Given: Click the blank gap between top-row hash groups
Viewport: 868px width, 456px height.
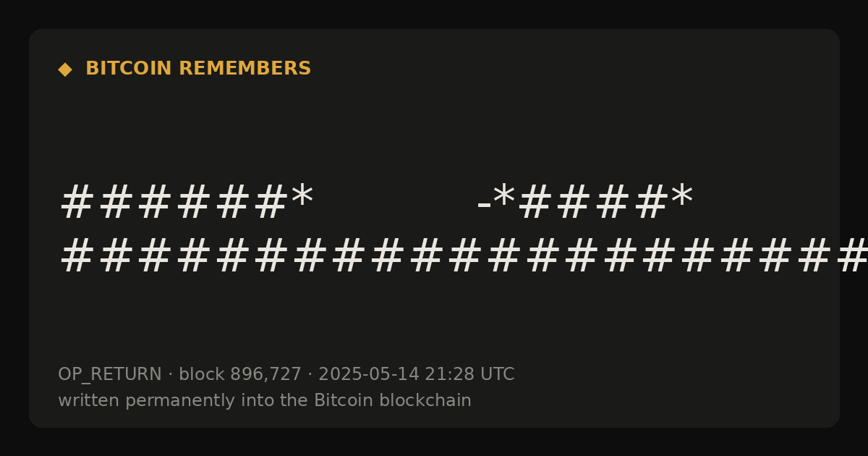Looking at the screenshot, I should (395, 203).
